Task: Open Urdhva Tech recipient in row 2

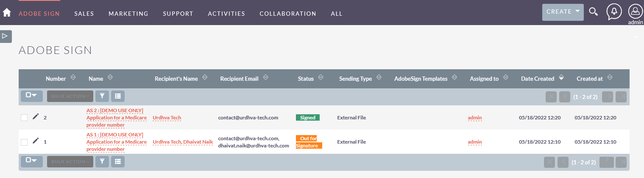Action: [167, 118]
